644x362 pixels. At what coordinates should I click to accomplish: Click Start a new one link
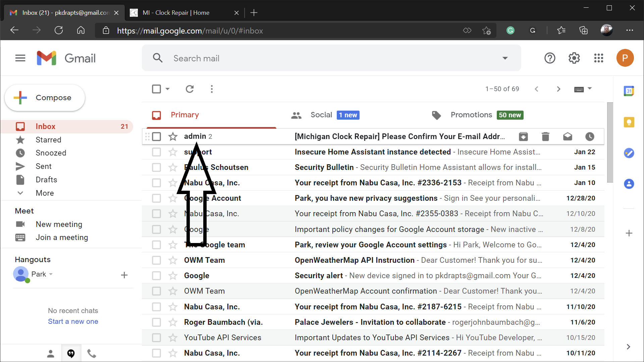[73, 321]
